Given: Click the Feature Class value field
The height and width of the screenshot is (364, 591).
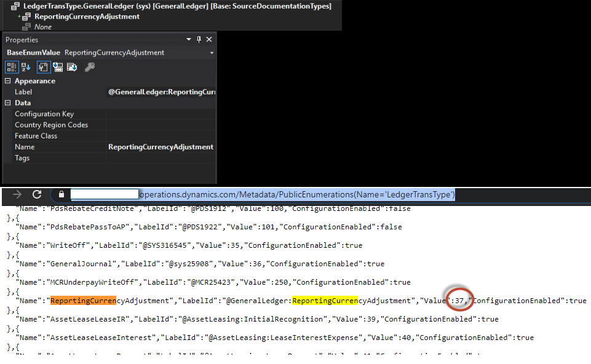Looking at the screenshot, I should (x=161, y=136).
